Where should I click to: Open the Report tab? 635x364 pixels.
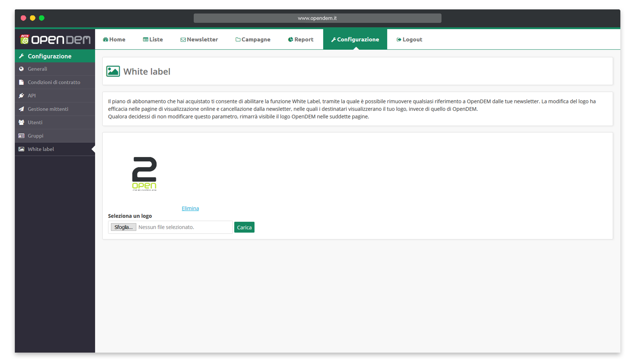click(x=301, y=40)
